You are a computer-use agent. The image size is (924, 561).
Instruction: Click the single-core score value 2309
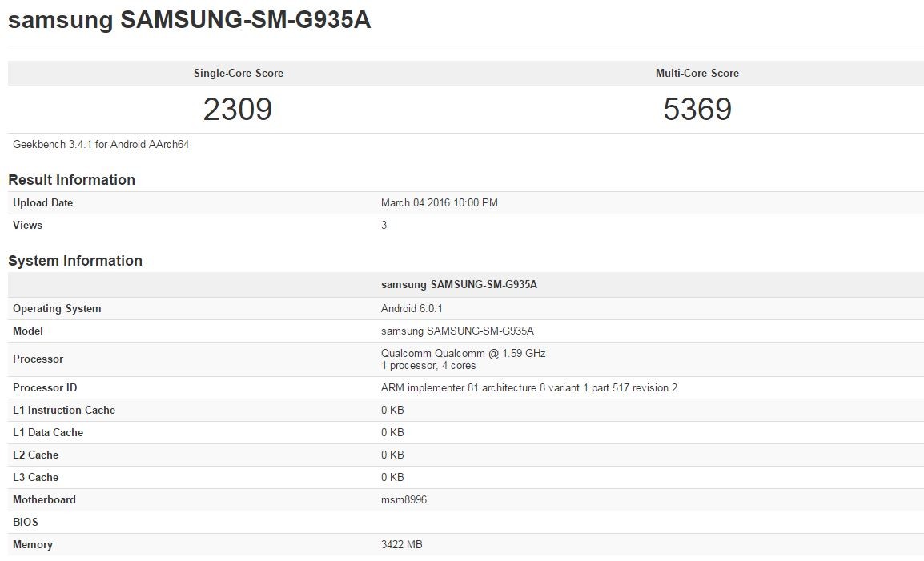[238, 109]
